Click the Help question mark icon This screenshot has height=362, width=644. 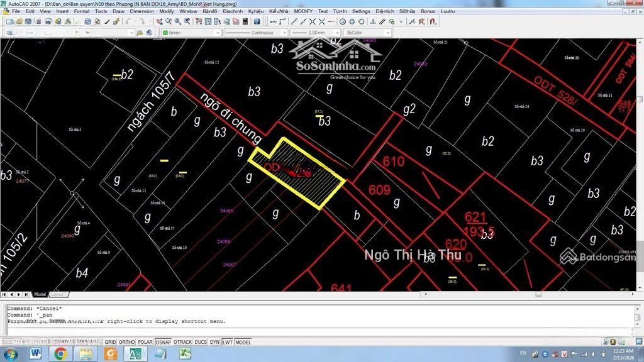pyautogui.click(x=257, y=21)
